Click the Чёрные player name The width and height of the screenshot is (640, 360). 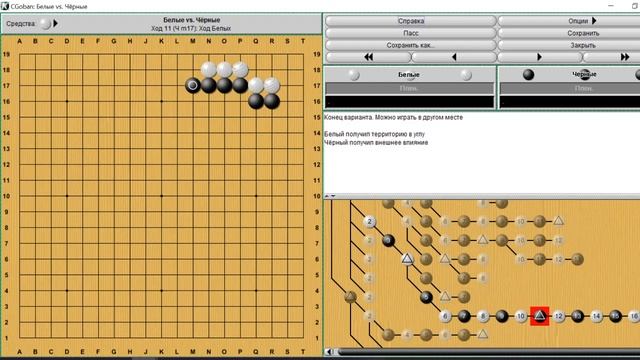coord(584,75)
